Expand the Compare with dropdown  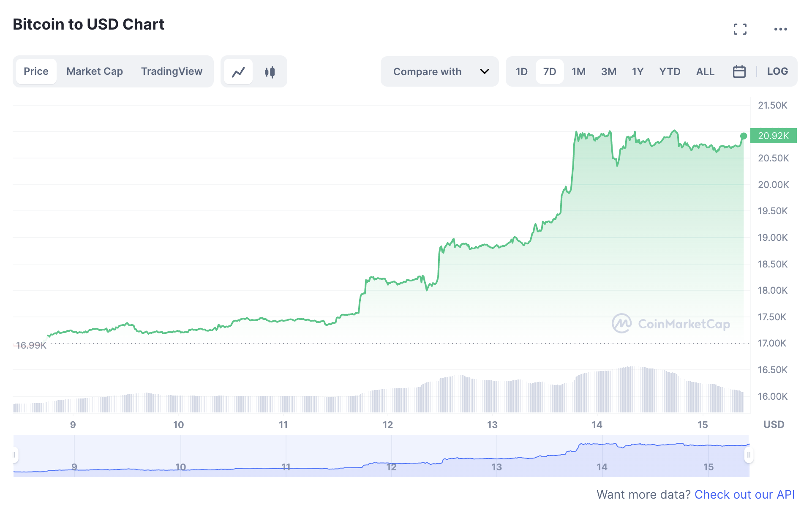pyautogui.click(x=440, y=71)
